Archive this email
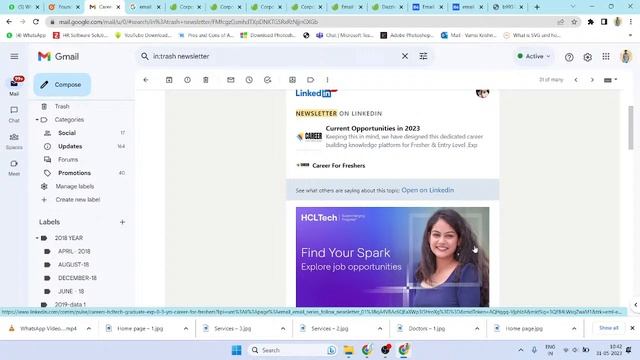Screen dimensions: 640x360 click(x=169, y=80)
